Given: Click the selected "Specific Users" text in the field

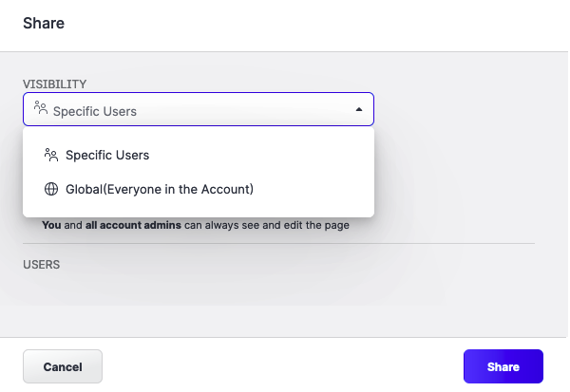Looking at the screenshot, I should (95, 111).
